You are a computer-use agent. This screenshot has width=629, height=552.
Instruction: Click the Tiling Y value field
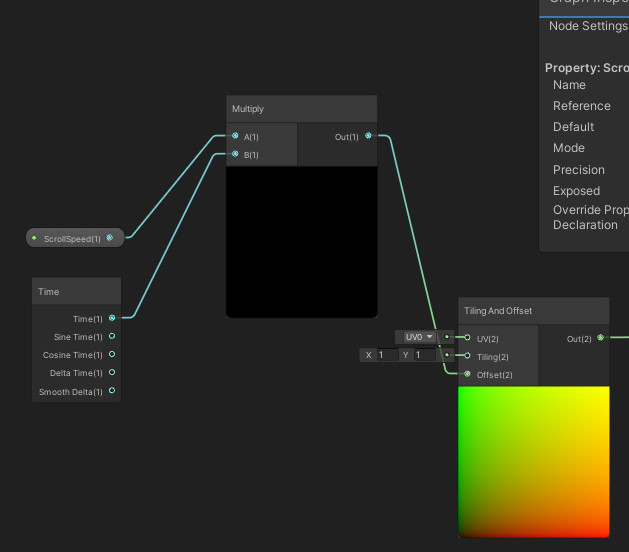pyautogui.click(x=424, y=355)
